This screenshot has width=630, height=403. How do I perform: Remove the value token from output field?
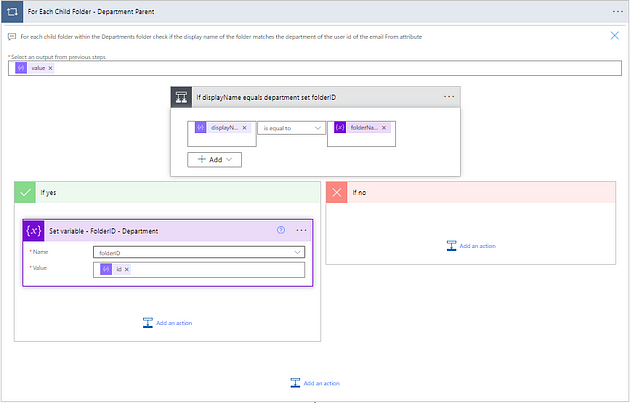pos(50,68)
